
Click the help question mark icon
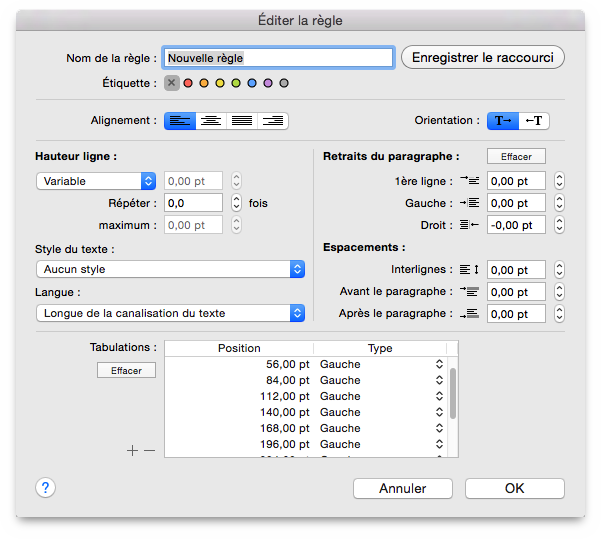point(46,488)
